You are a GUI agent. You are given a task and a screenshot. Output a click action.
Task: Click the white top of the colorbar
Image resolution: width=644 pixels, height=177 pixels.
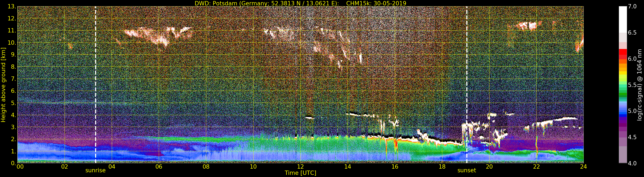623,19
